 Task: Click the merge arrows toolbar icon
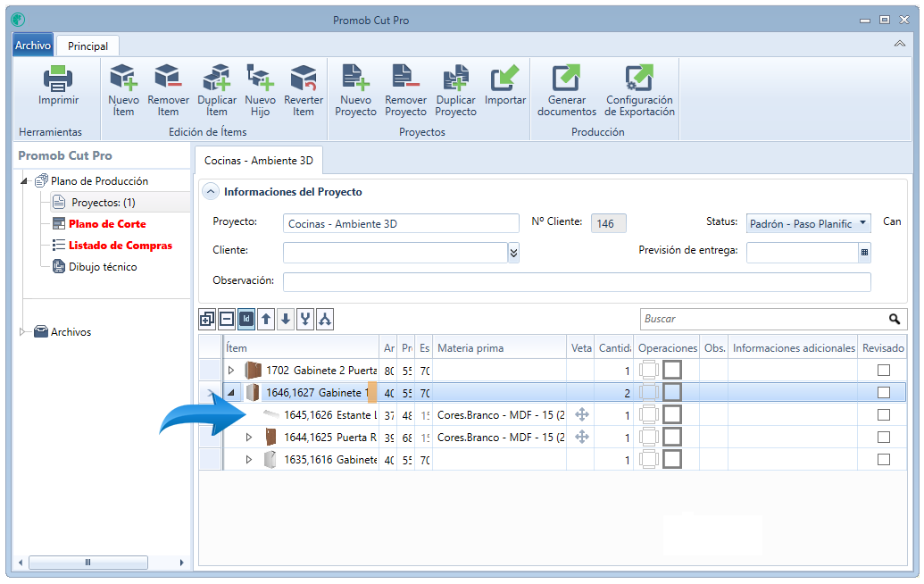pyautogui.click(x=305, y=320)
